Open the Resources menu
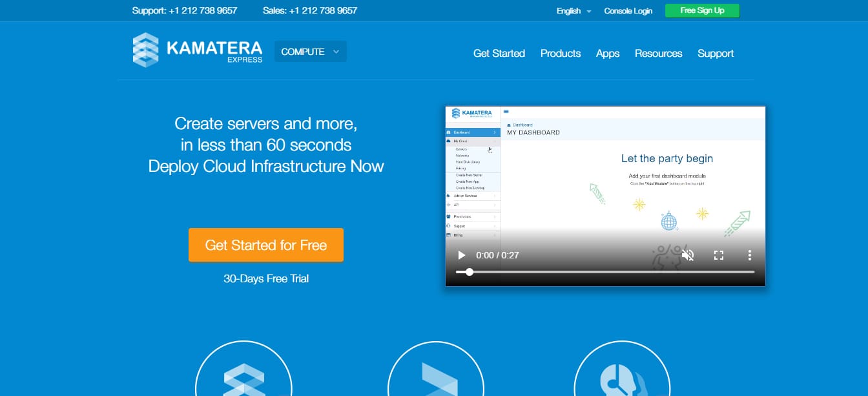This screenshot has width=868, height=396. coord(658,54)
